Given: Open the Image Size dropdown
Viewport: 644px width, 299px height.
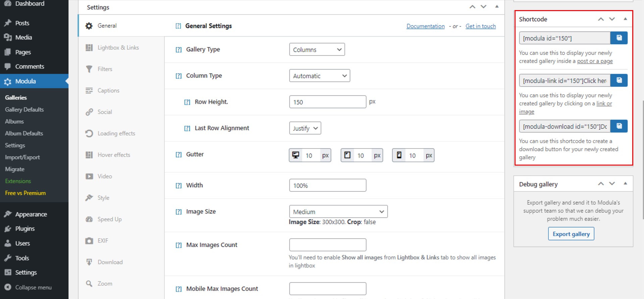Looking at the screenshot, I should [338, 212].
